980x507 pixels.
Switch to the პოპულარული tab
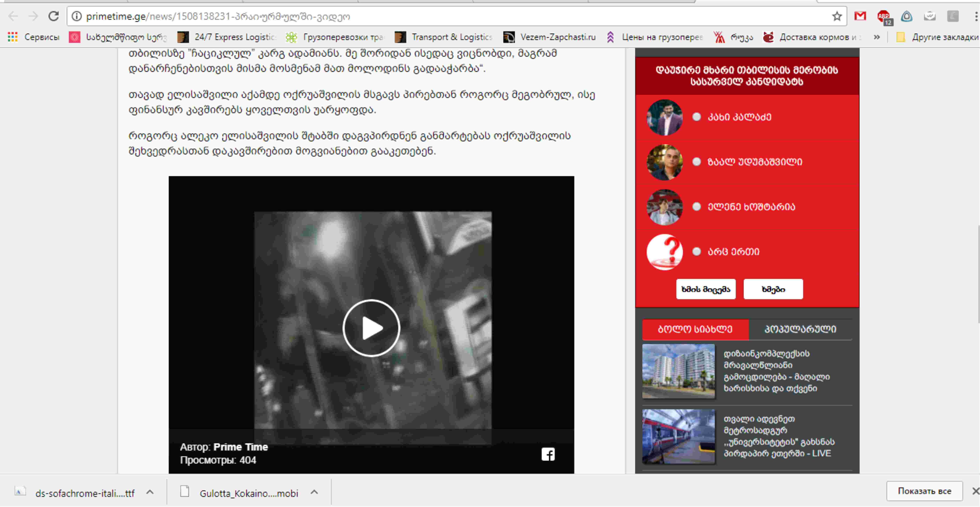coord(800,329)
